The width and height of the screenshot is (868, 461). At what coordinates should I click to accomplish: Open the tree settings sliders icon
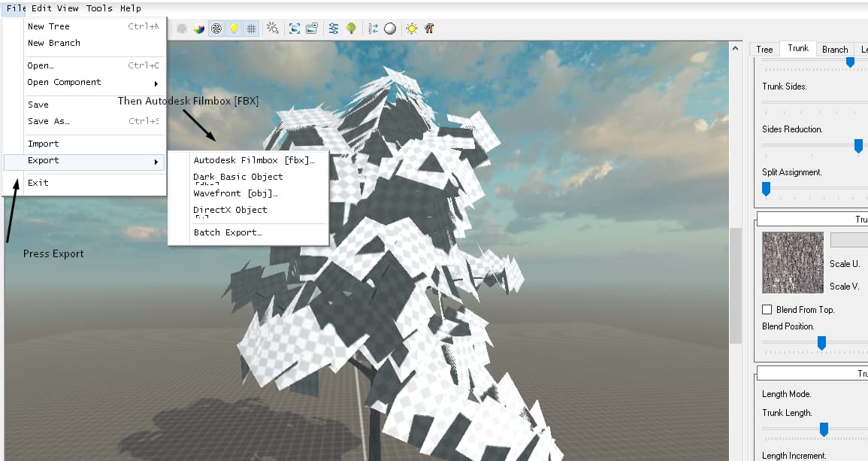pyautogui.click(x=334, y=29)
